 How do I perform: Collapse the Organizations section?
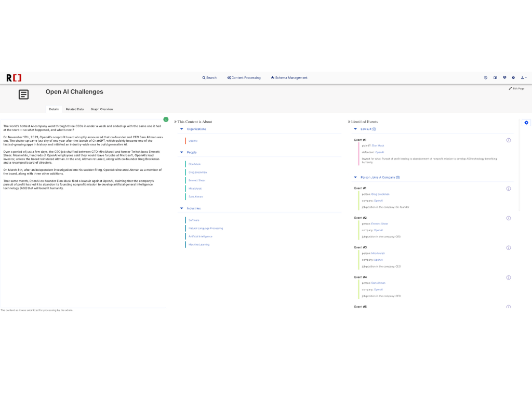pyautogui.click(x=182, y=129)
